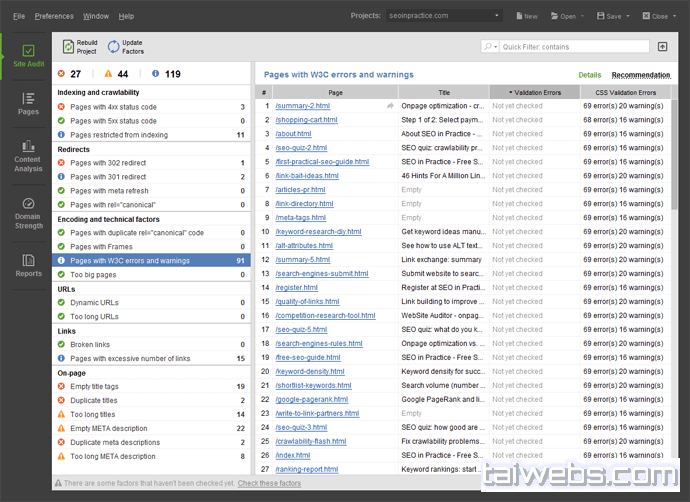Open the Preferences menu
This screenshot has height=502, width=690.
(x=54, y=16)
